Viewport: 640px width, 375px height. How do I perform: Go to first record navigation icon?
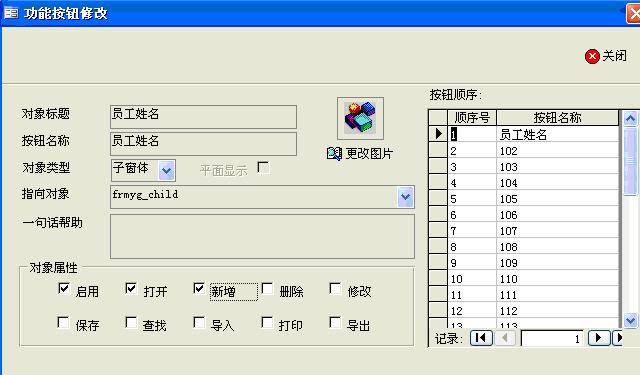click(x=481, y=338)
